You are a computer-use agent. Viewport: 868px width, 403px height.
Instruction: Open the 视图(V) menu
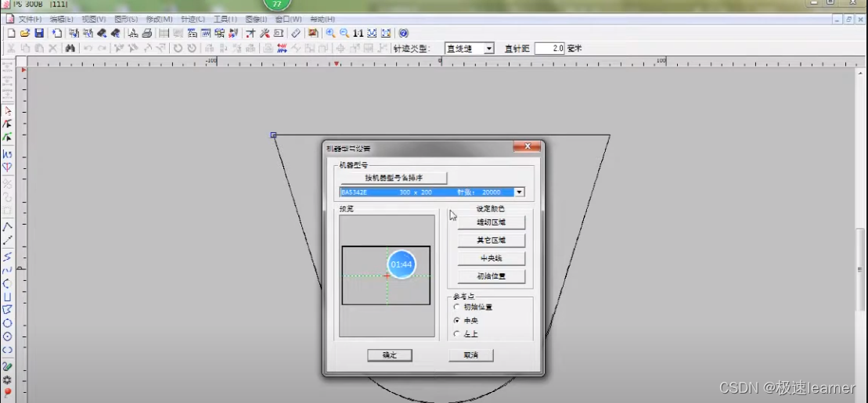tap(94, 20)
